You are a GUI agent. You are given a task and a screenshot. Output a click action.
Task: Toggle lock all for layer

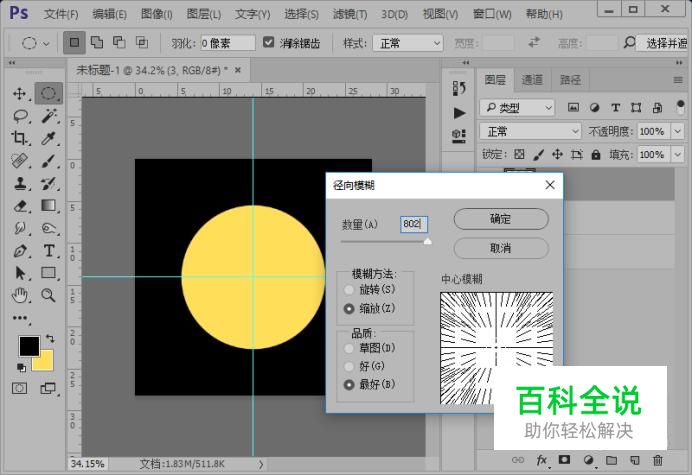pos(596,155)
